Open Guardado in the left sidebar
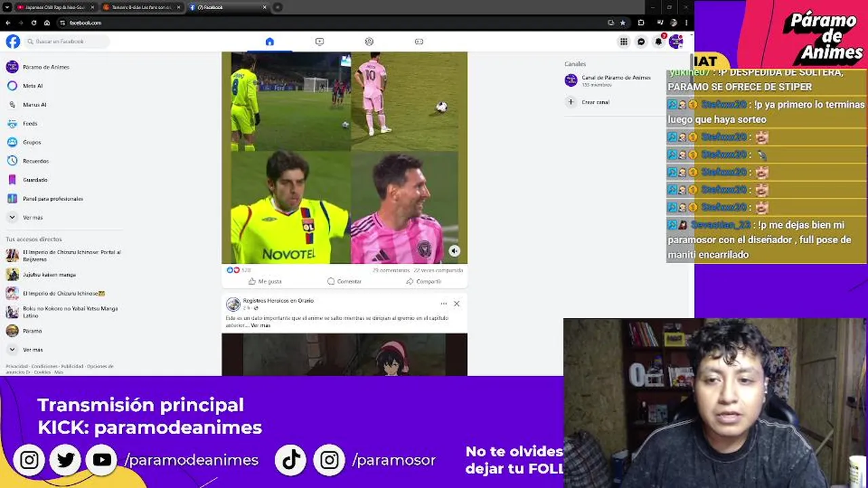The height and width of the screenshot is (488, 868). point(26,180)
